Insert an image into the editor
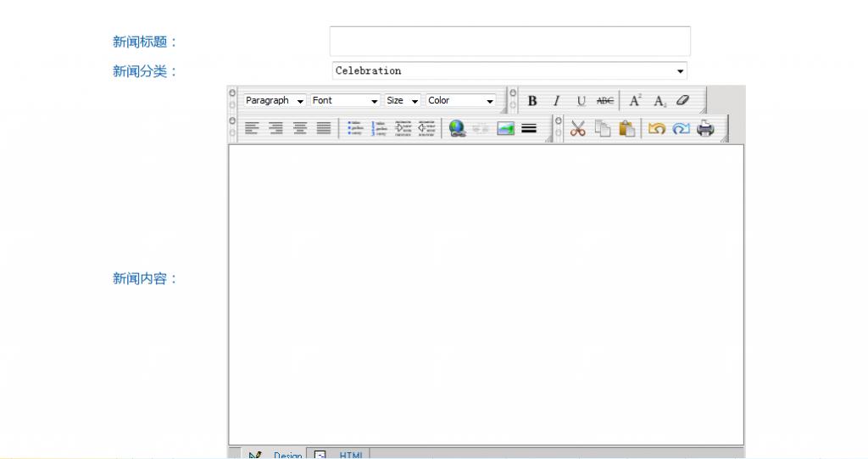 click(x=505, y=129)
